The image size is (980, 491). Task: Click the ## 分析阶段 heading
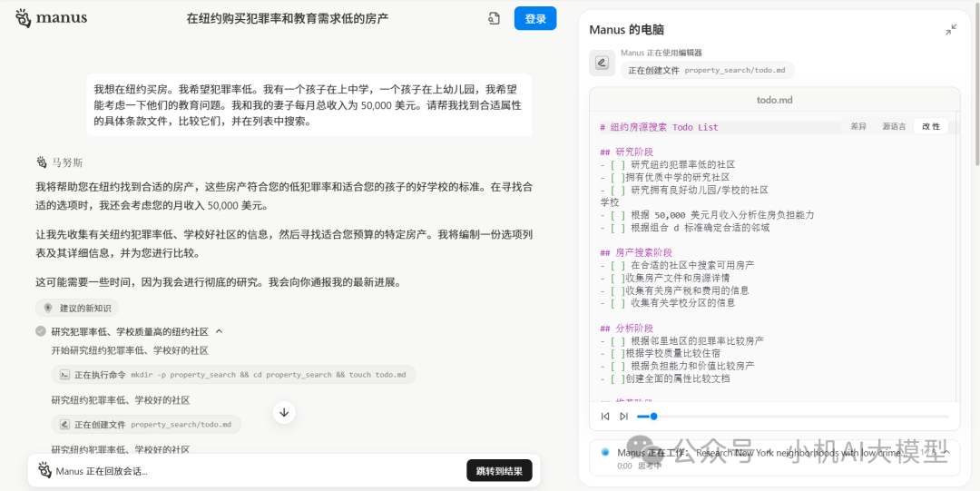(626, 329)
